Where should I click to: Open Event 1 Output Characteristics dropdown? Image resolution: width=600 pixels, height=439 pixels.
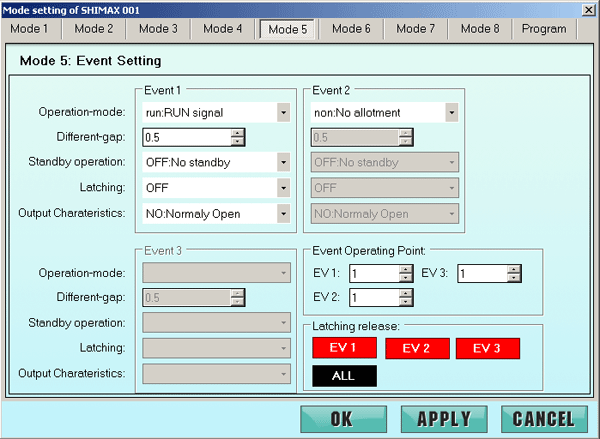(x=283, y=213)
